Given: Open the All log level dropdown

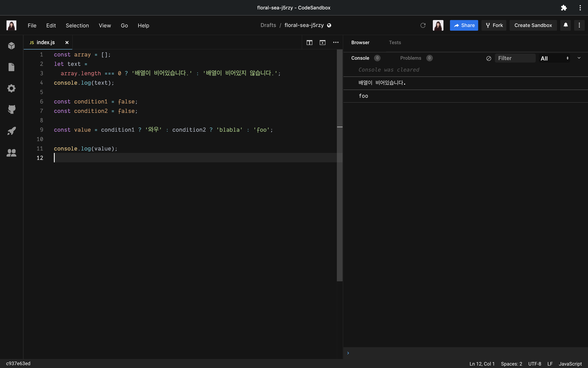Looking at the screenshot, I should tap(554, 58).
